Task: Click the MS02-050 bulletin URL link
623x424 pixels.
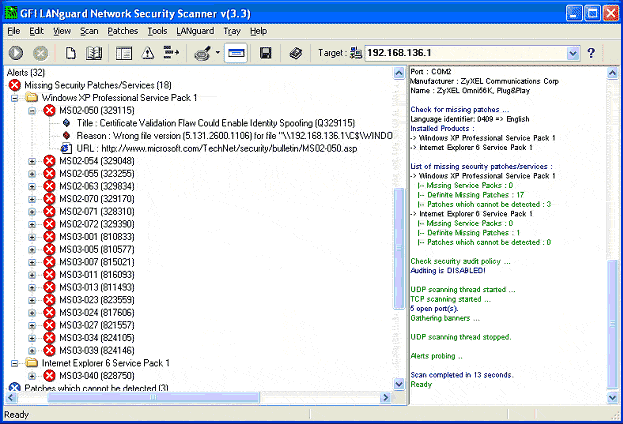Action: coord(230,148)
